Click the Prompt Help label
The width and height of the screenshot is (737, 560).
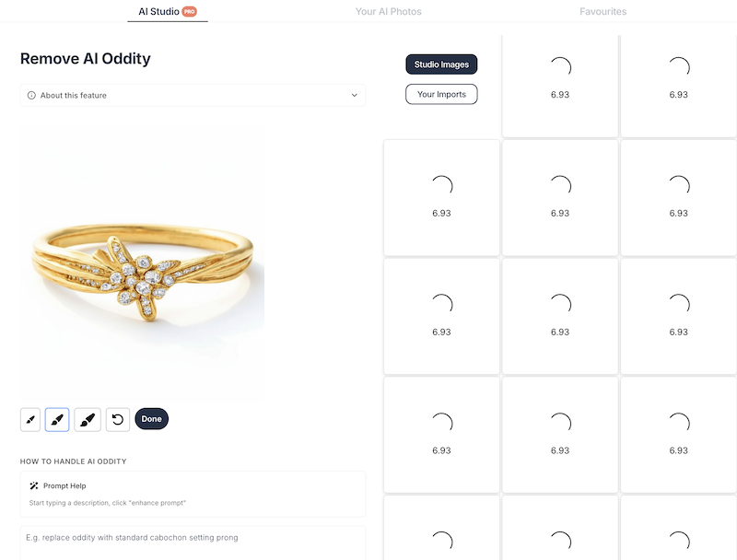pos(64,485)
